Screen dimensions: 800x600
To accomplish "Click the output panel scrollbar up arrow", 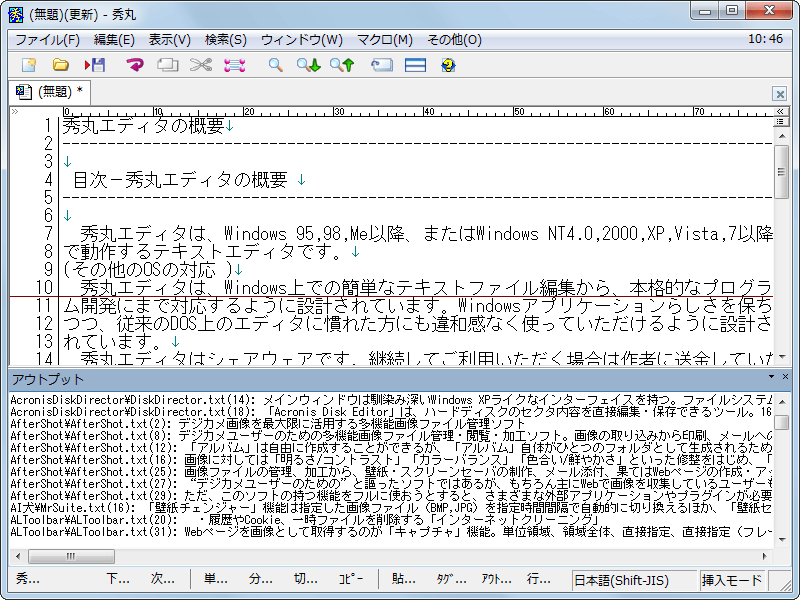I will click(782, 402).
